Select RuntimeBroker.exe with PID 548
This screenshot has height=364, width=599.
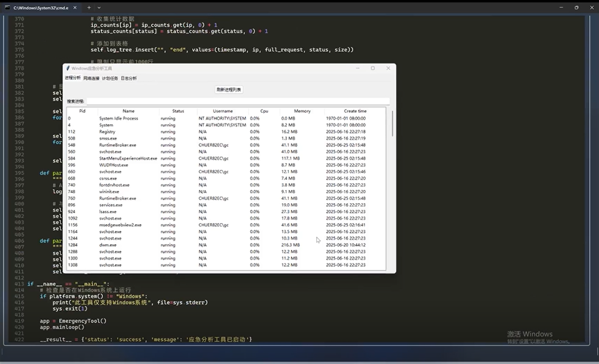(x=226, y=145)
